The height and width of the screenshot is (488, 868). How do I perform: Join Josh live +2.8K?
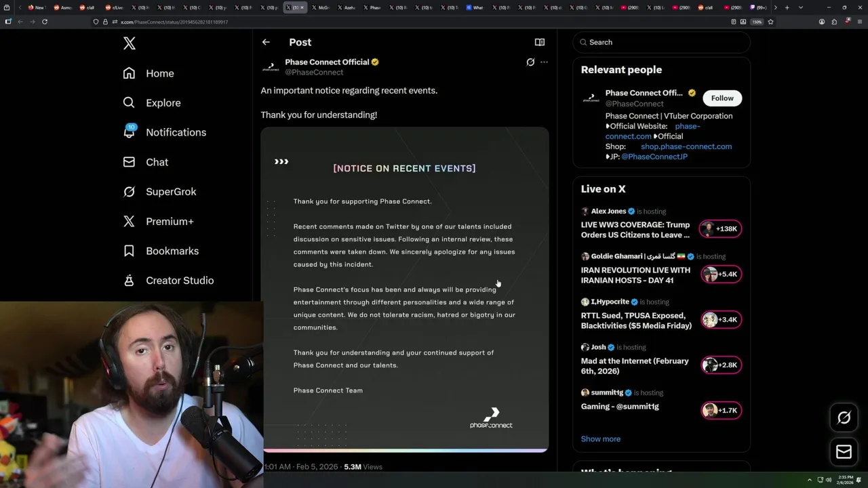[721, 365]
